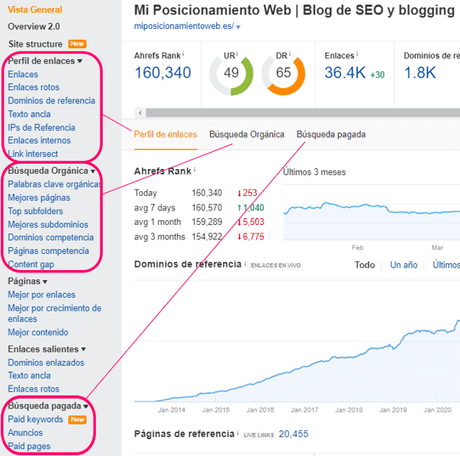This screenshot has width=460, height=456.
Task: Click the info icon next to DR
Action: tap(290, 53)
